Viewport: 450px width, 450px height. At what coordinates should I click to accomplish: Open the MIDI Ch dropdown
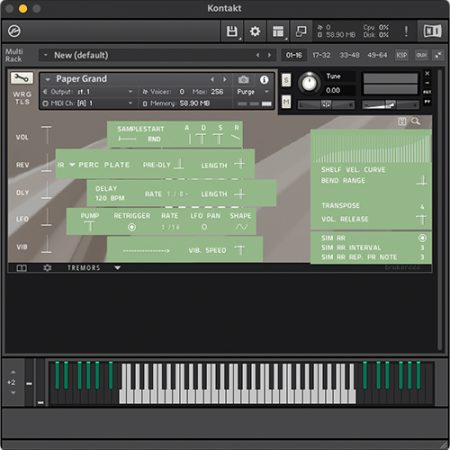(89, 103)
